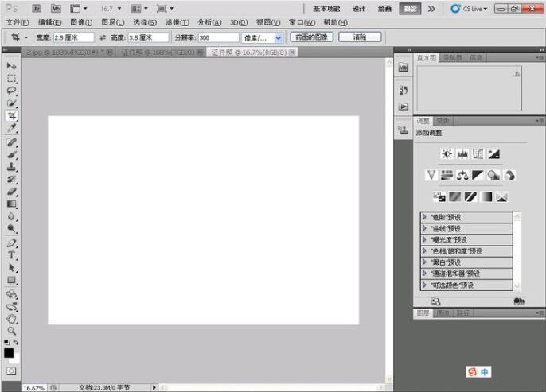Click the 前面的图像 button
This screenshot has height=392, width=546.
pos(312,37)
